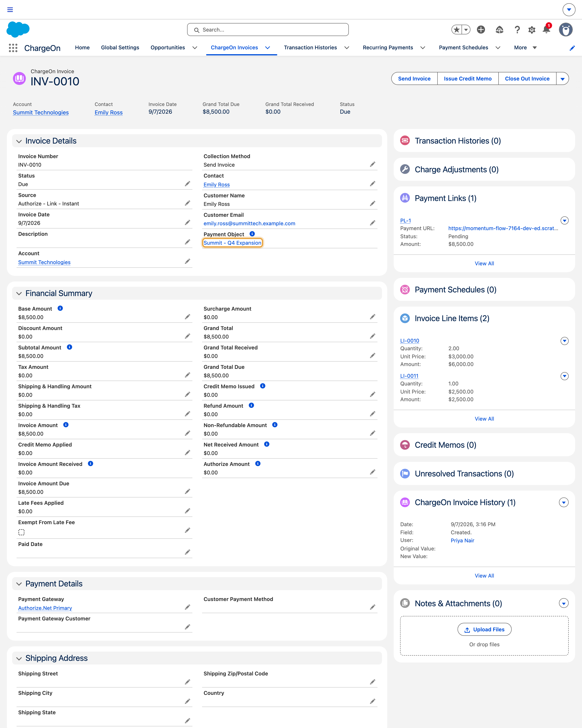The height and width of the screenshot is (728, 582).
Task: Open Notes & Attachments actions menu
Action: point(564,603)
